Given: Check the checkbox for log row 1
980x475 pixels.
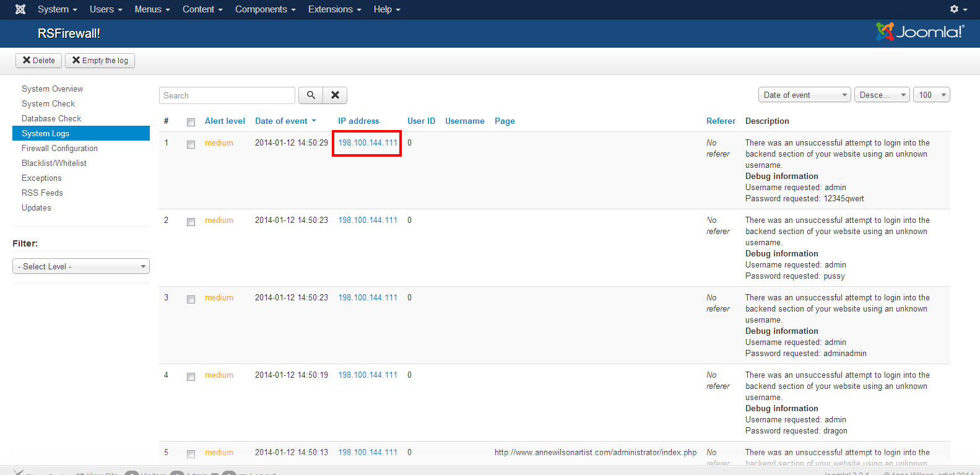Looking at the screenshot, I should (x=191, y=144).
